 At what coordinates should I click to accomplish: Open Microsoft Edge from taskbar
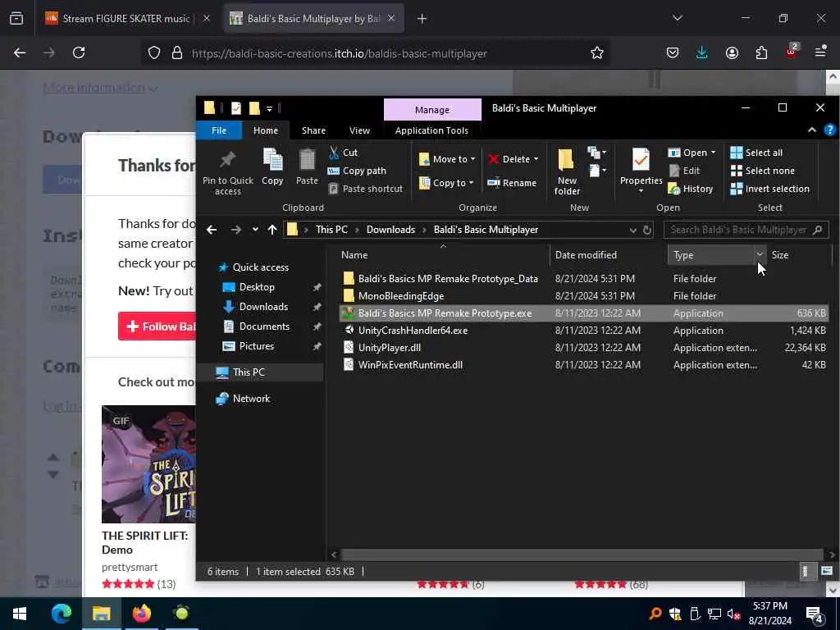61,614
